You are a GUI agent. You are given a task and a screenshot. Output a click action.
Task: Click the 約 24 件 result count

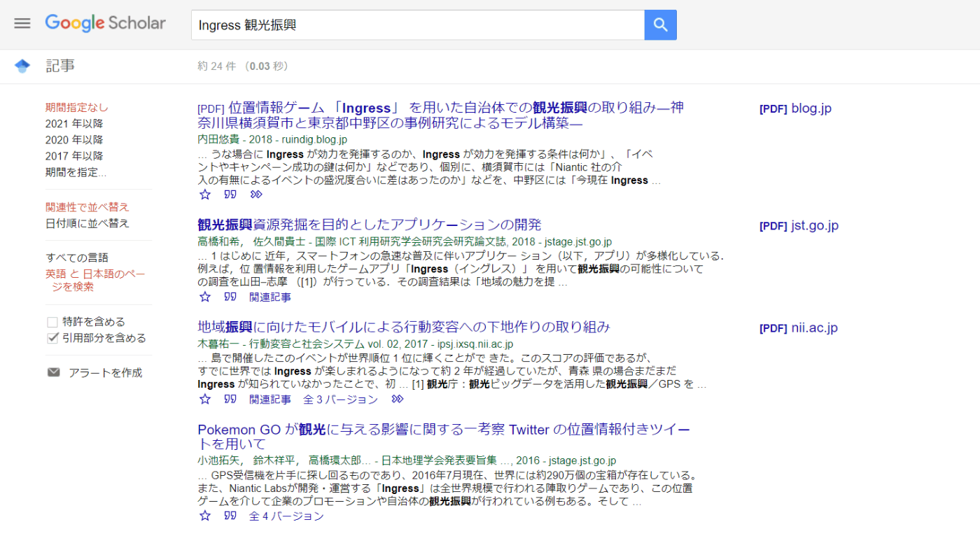pyautogui.click(x=216, y=66)
